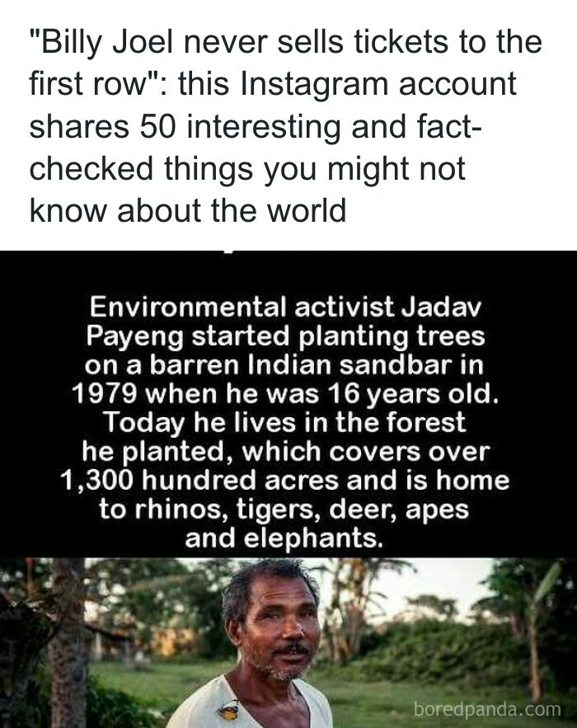This screenshot has width=577, height=728.
Task: Click the word "Payeng" in the caption
Action: (x=134, y=337)
